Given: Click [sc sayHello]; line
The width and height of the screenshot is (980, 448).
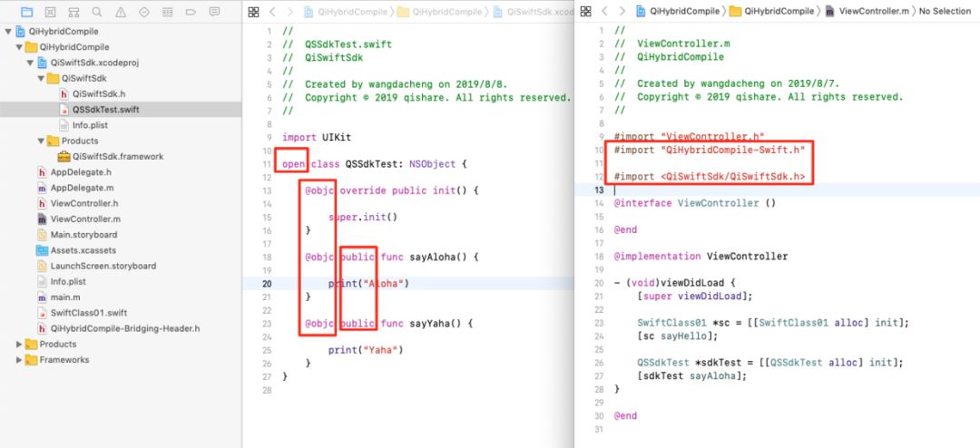Looking at the screenshot, I should tap(678, 336).
